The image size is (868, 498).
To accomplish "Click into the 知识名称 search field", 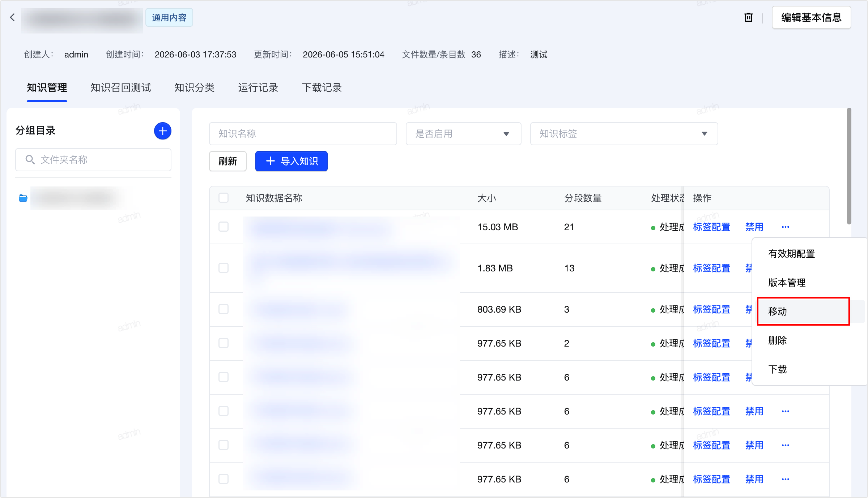I will [303, 134].
